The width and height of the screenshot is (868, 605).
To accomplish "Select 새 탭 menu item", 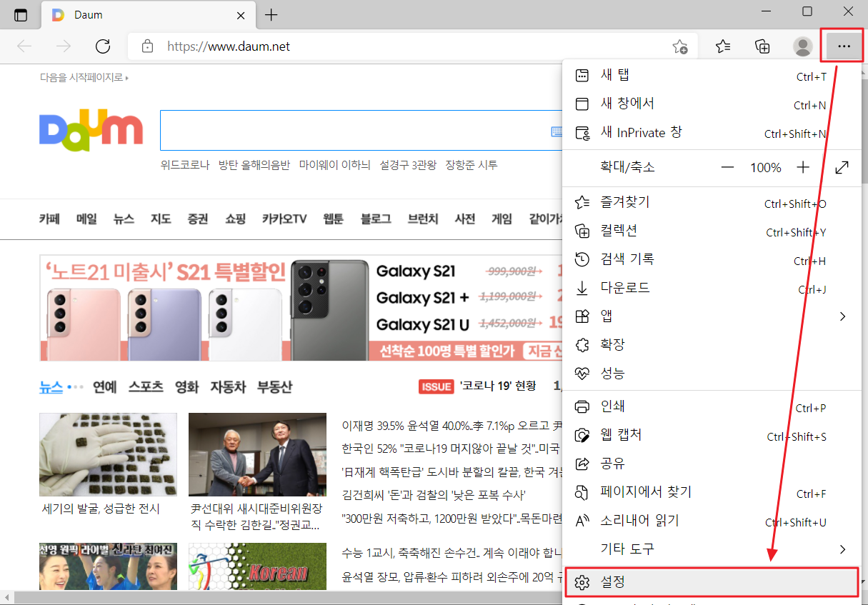I will point(711,76).
